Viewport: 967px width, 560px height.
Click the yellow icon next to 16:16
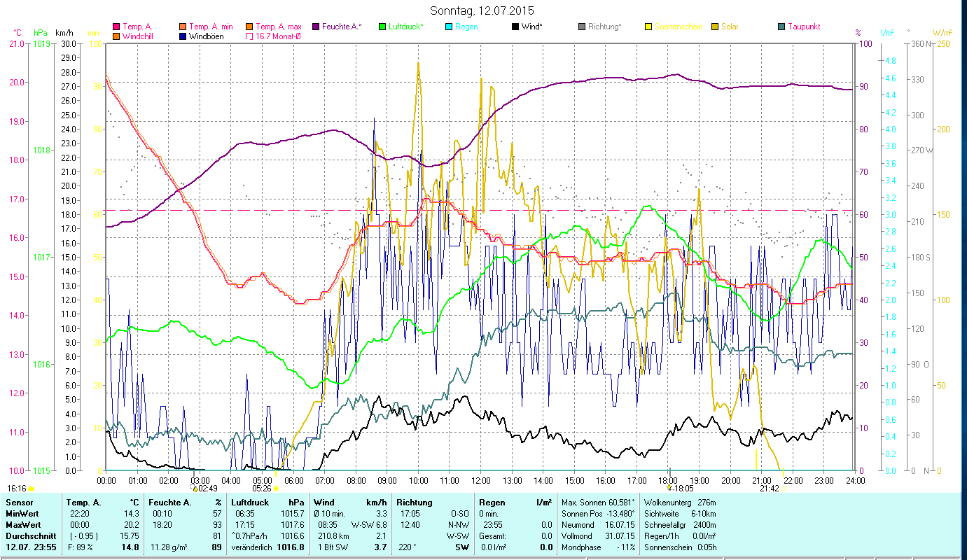click(x=32, y=489)
